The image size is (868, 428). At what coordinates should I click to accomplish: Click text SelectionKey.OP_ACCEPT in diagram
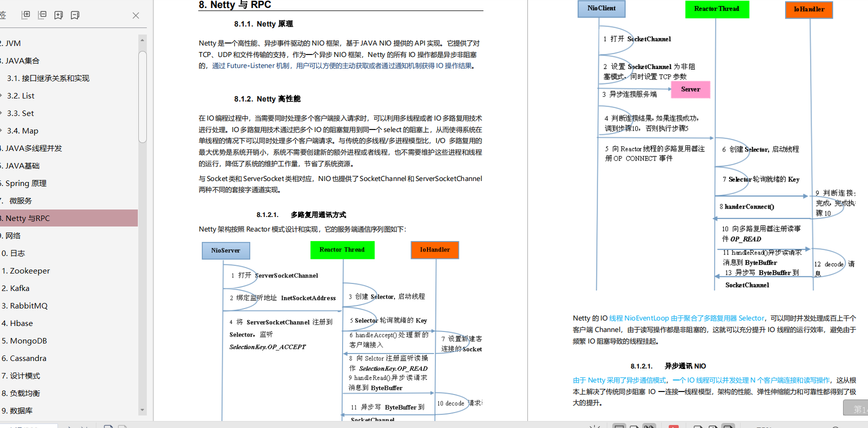pyautogui.click(x=267, y=347)
